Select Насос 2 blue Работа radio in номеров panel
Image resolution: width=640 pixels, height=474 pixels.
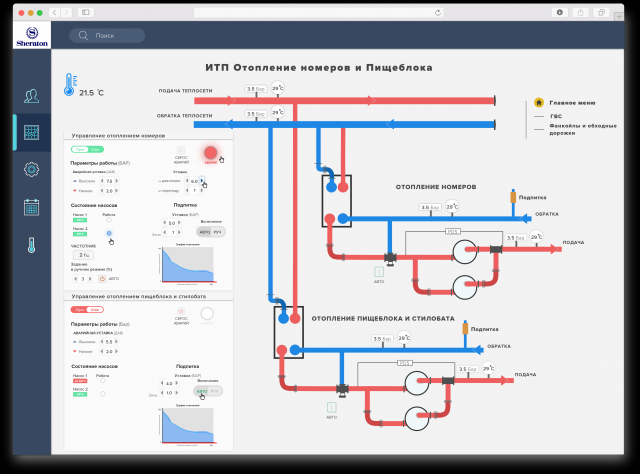[109, 233]
